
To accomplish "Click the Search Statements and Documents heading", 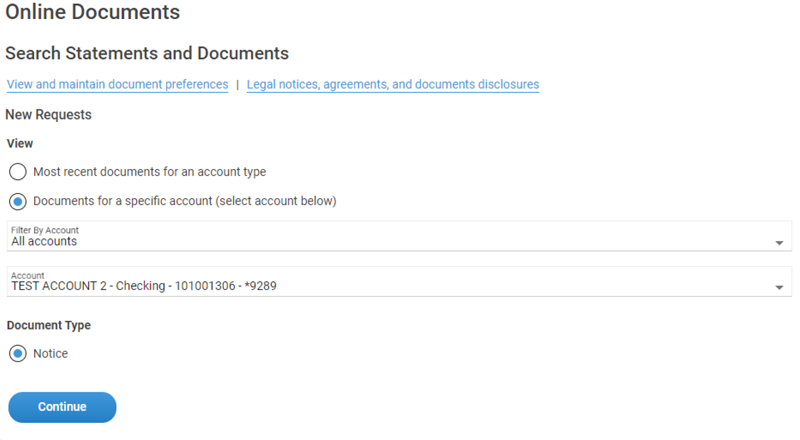I will tap(147, 53).
